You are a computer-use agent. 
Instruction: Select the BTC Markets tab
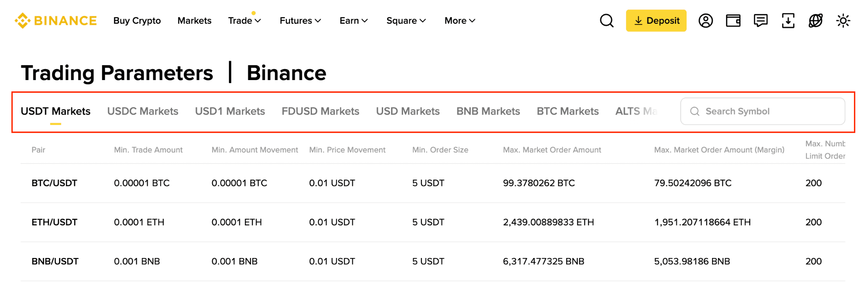point(568,111)
